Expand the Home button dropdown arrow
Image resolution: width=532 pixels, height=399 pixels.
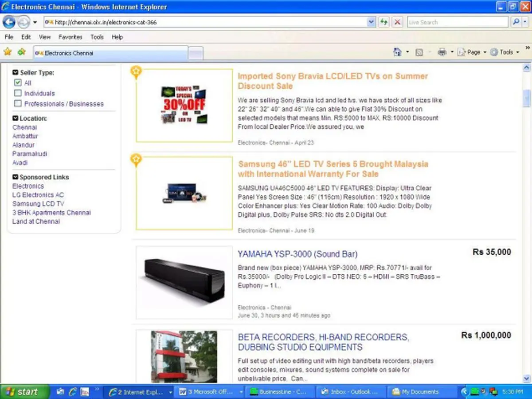coord(407,52)
